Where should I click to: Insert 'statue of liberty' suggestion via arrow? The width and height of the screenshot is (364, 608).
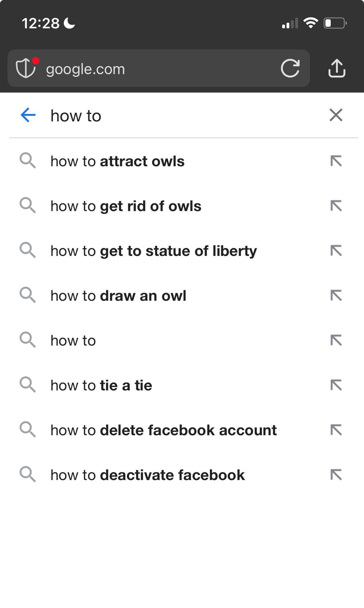(x=336, y=251)
